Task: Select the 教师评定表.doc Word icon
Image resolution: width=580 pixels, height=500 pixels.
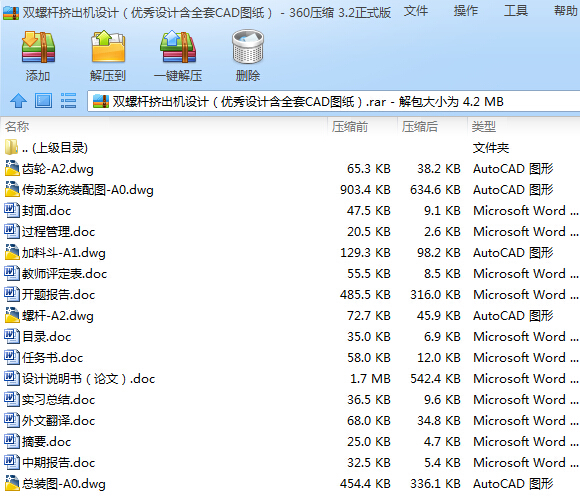Action: [x=12, y=273]
